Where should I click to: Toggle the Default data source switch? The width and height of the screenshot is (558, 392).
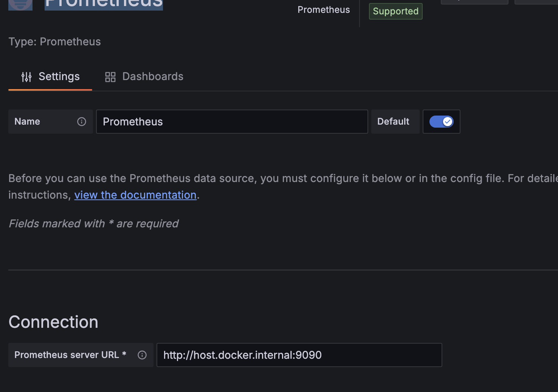click(441, 122)
